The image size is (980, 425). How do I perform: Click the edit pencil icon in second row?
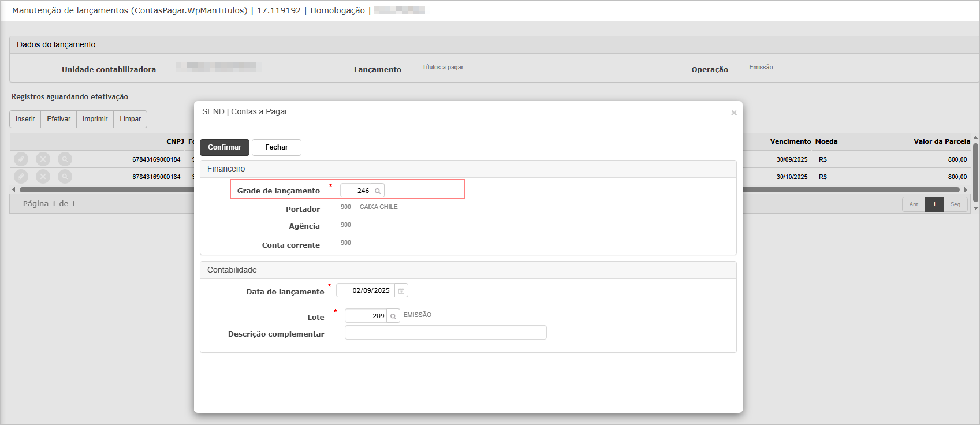click(x=21, y=177)
